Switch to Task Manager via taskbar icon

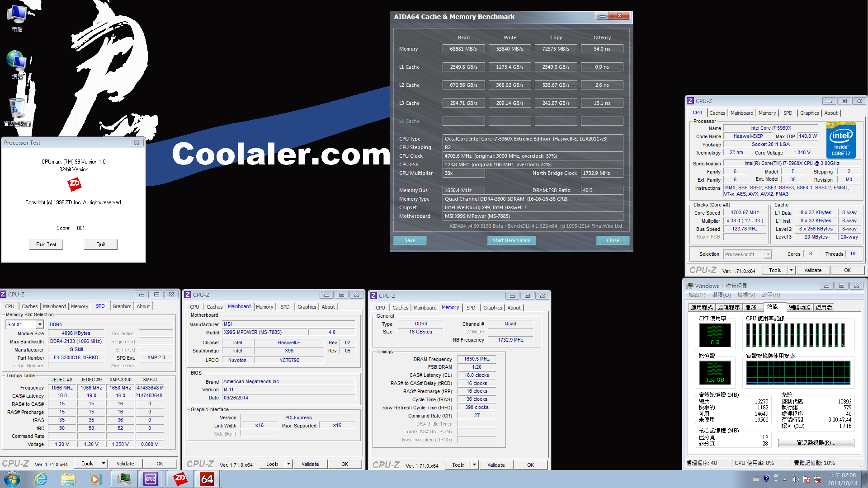124,479
